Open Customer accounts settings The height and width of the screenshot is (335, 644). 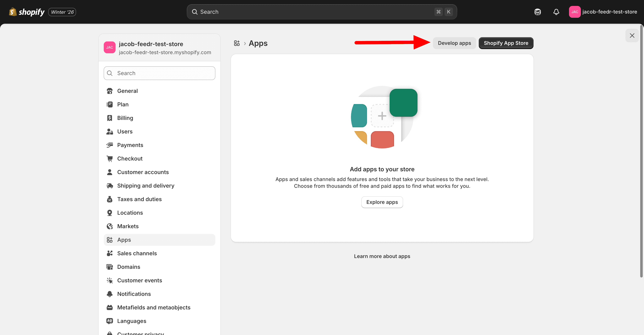(x=143, y=172)
